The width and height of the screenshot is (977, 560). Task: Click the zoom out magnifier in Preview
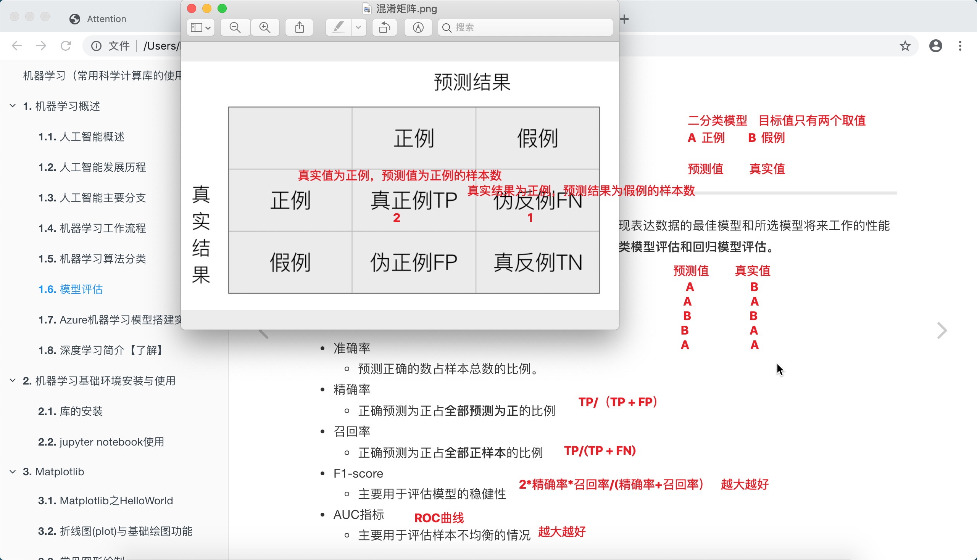(x=235, y=27)
